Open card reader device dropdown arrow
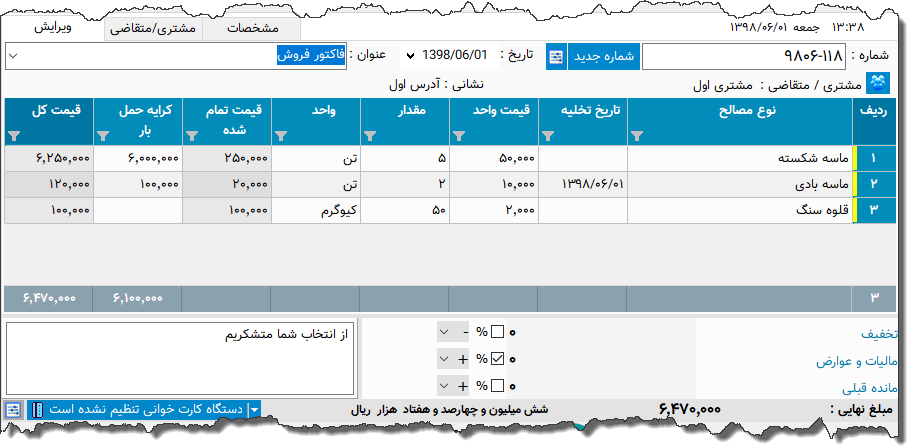 pyautogui.click(x=255, y=410)
